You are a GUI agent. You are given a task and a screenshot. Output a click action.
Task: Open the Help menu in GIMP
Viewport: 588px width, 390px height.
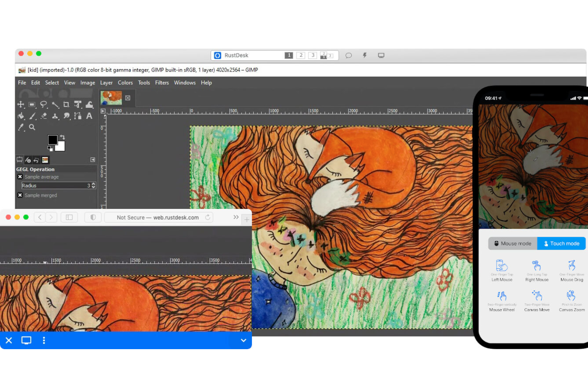(x=206, y=83)
